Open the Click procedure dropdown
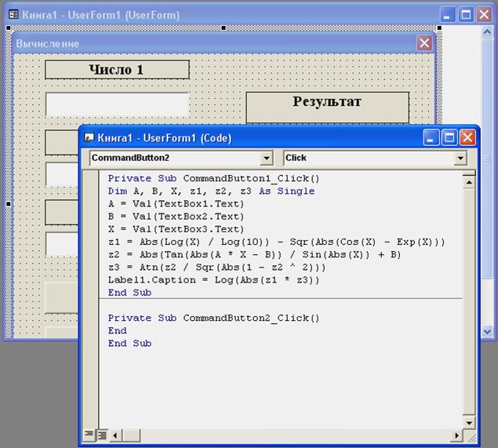498x448 pixels. pyautogui.click(x=460, y=158)
